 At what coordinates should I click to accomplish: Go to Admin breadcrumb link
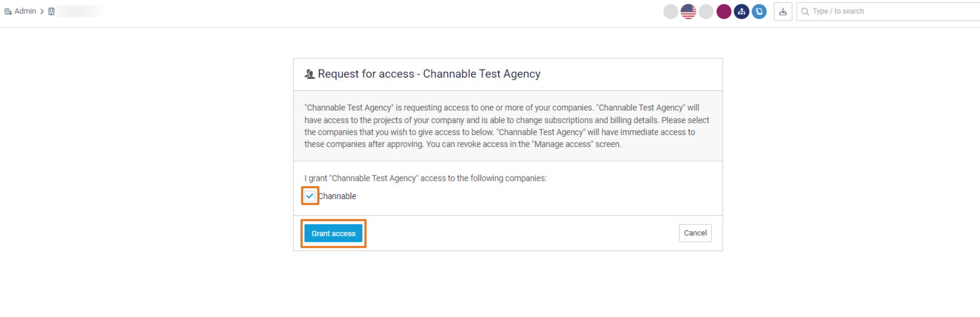(25, 11)
